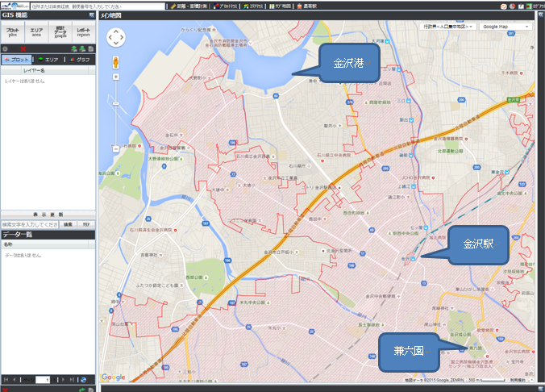Switch to the エリア layer tab

point(48,60)
